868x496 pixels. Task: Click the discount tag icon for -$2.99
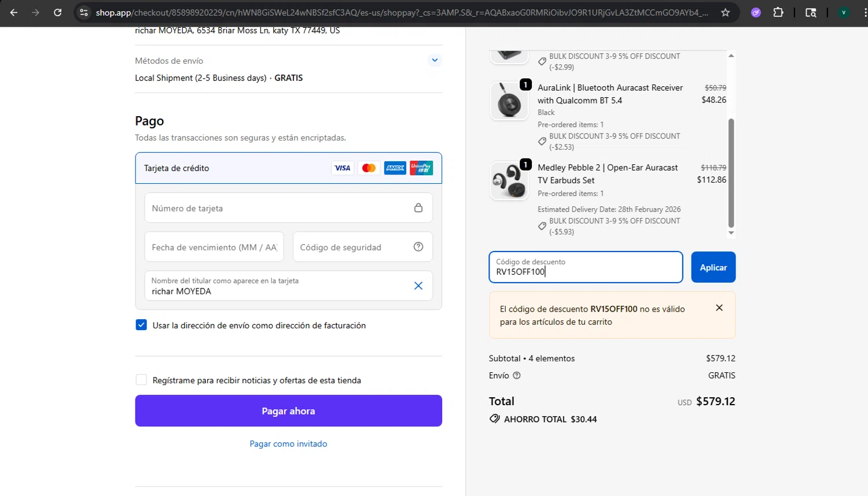[x=542, y=61]
